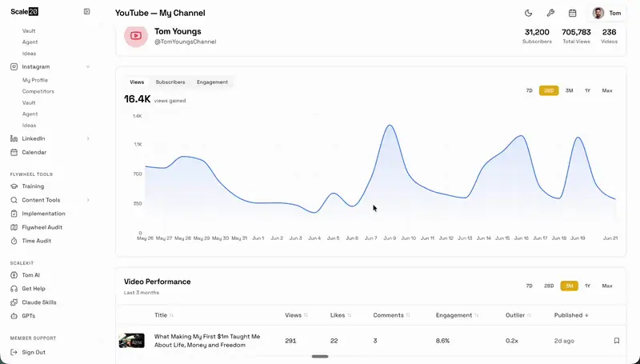640x364 pixels.
Task: Open the Time Audit page
Action: [36, 241]
